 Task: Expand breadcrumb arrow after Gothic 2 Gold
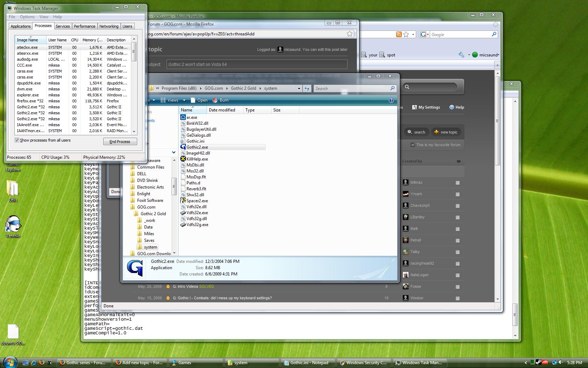260,88
